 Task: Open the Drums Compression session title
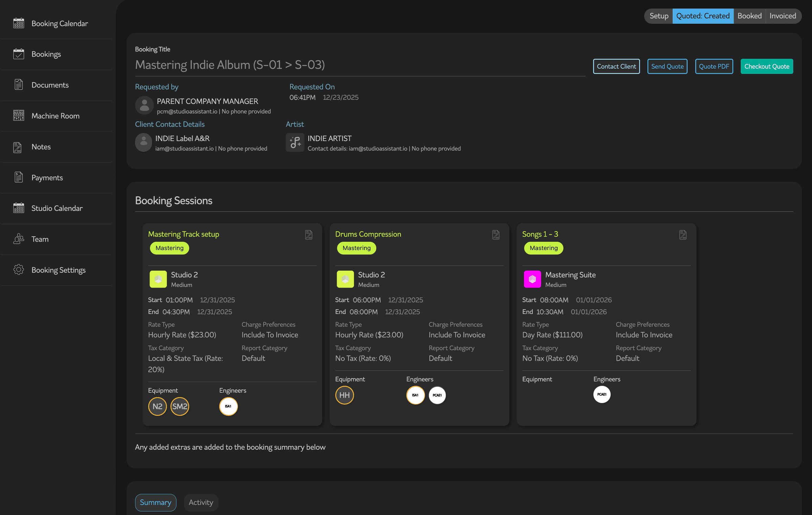(368, 234)
